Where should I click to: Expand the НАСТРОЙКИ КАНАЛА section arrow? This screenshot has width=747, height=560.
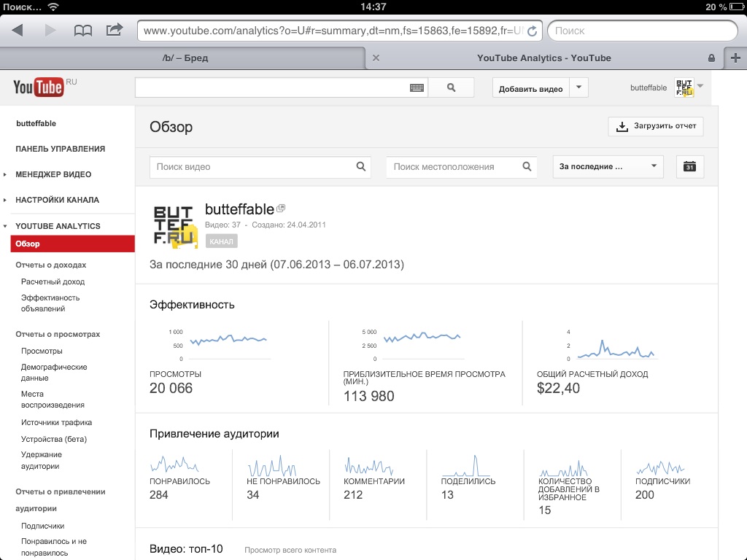[5, 200]
